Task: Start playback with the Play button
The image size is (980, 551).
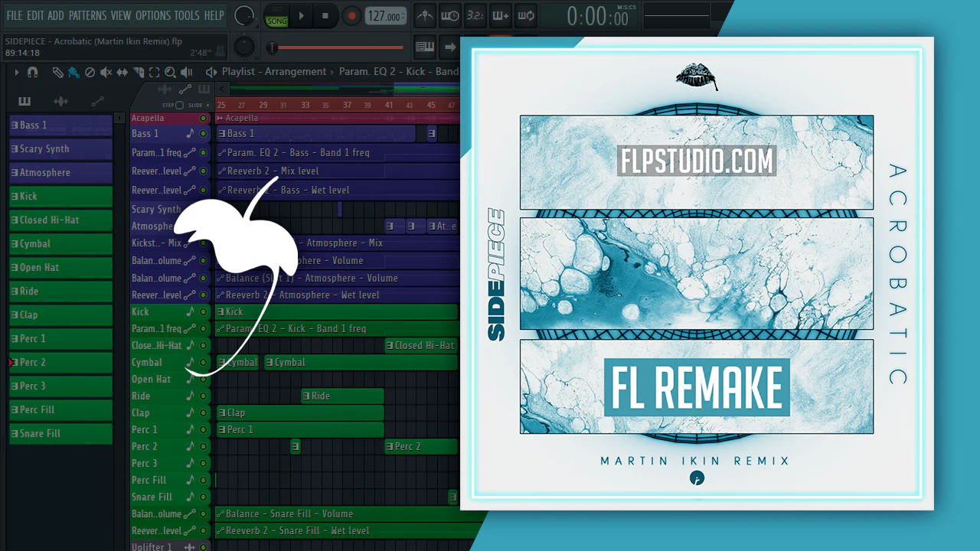Action: click(x=301, y=15)
